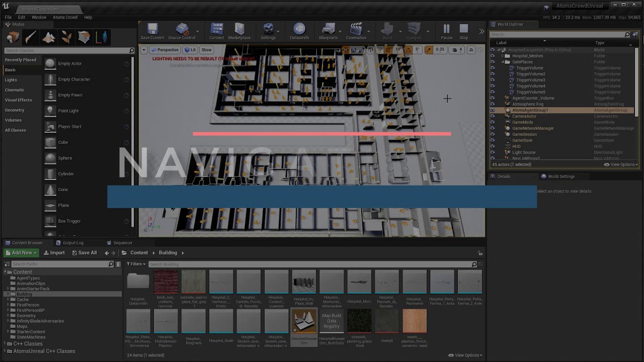This screenshot has height=362, width=644.
Task: Toggle scale snapping arrow icon in viewport
Action: click(429, 50)
